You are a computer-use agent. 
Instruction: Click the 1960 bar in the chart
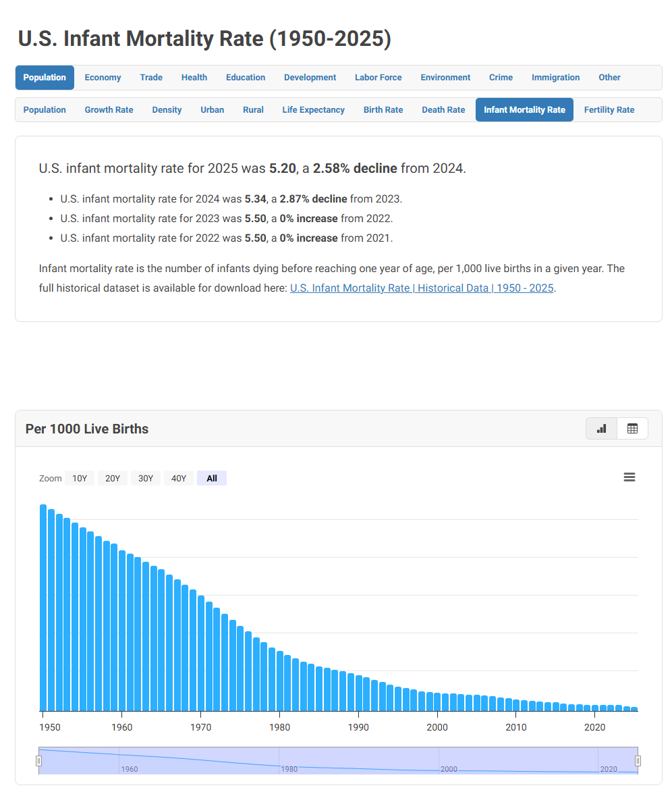coord(122,631)
